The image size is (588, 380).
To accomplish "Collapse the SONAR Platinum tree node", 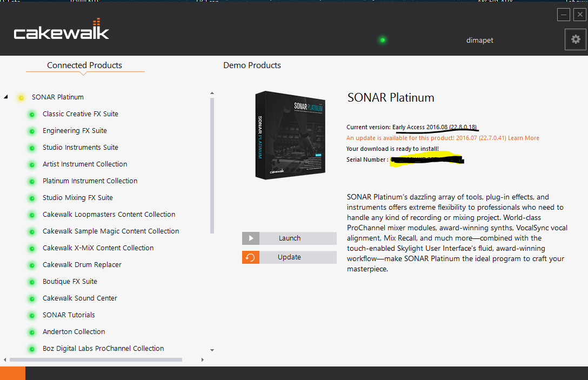I will (6, 97).
